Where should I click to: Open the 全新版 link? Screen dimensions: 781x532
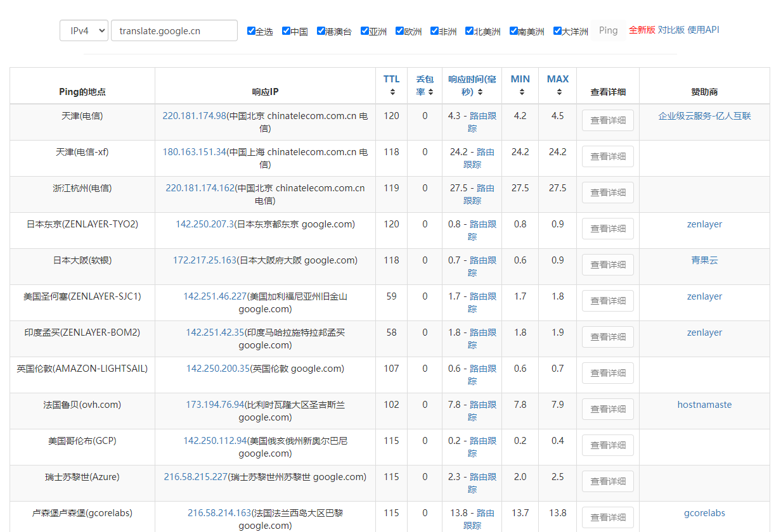coord(642,30)
